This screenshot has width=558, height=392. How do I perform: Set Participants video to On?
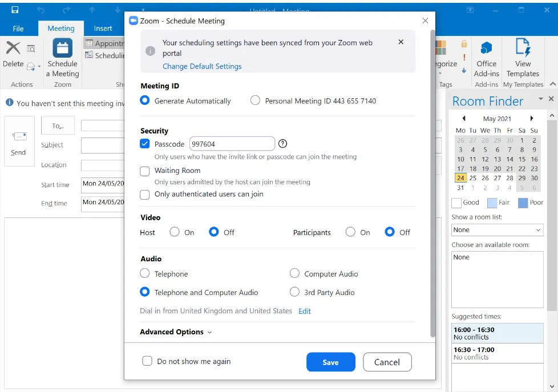[x=350, y=232]
